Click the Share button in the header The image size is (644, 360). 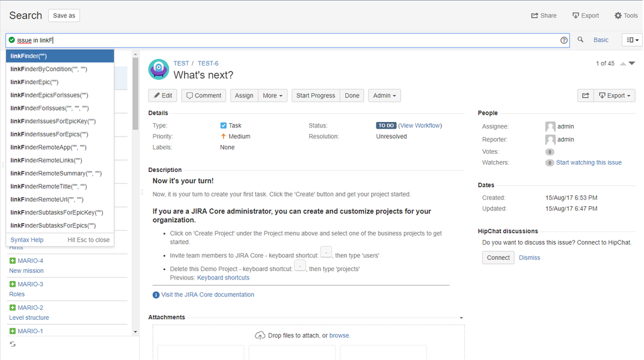tap(544, 16)
